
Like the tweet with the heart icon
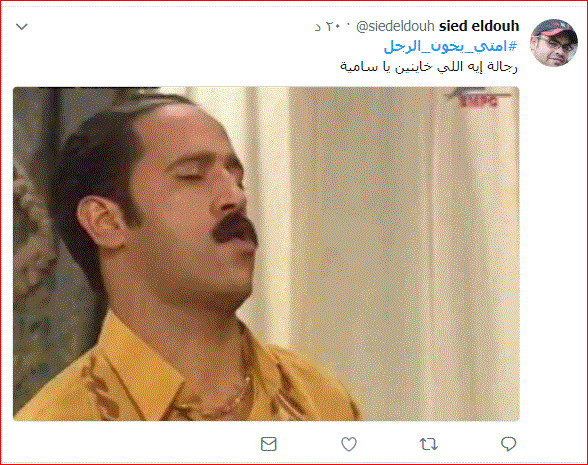point(349,444)
